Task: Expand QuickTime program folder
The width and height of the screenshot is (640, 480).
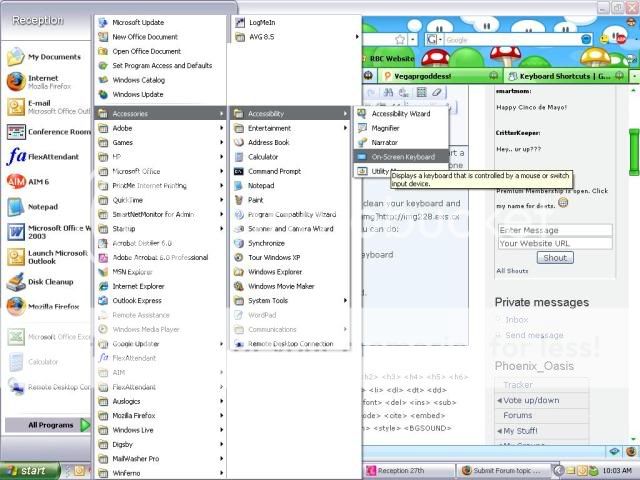Action: (x=160, y=200)
